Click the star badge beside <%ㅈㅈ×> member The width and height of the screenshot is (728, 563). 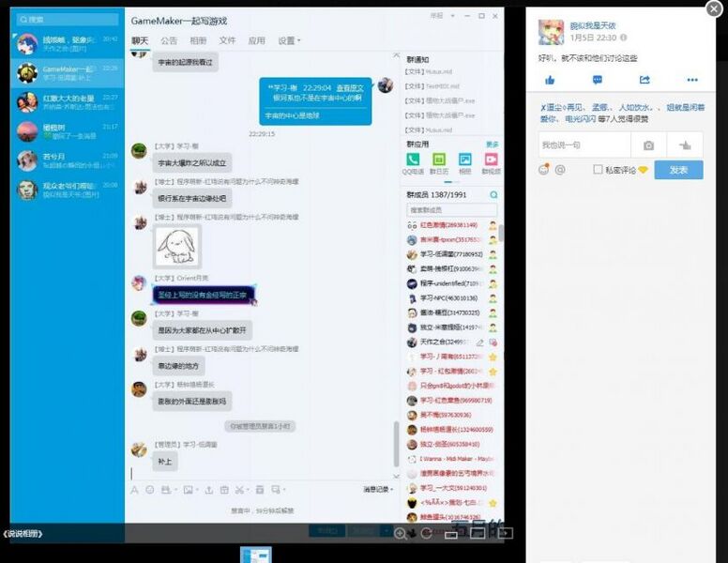(493, 503)
